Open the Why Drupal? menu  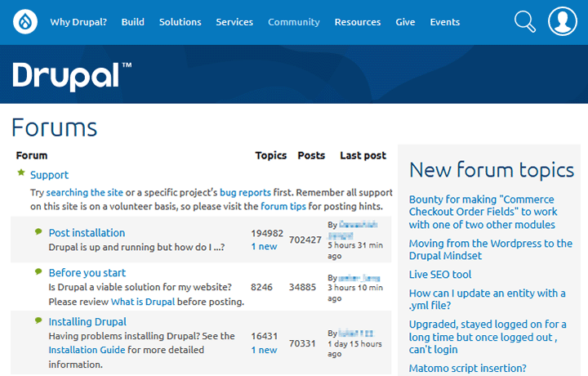point(78,22)
